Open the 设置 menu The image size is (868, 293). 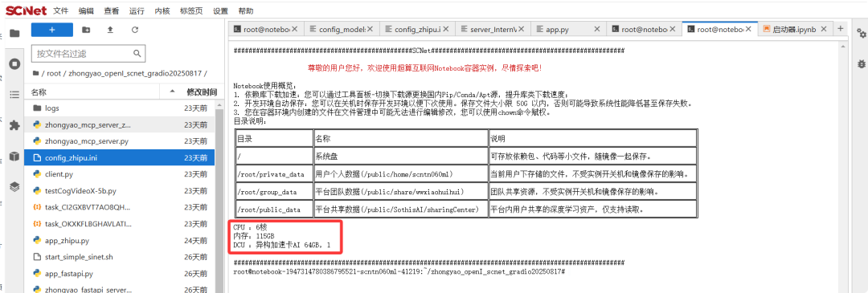coord(220,11)
